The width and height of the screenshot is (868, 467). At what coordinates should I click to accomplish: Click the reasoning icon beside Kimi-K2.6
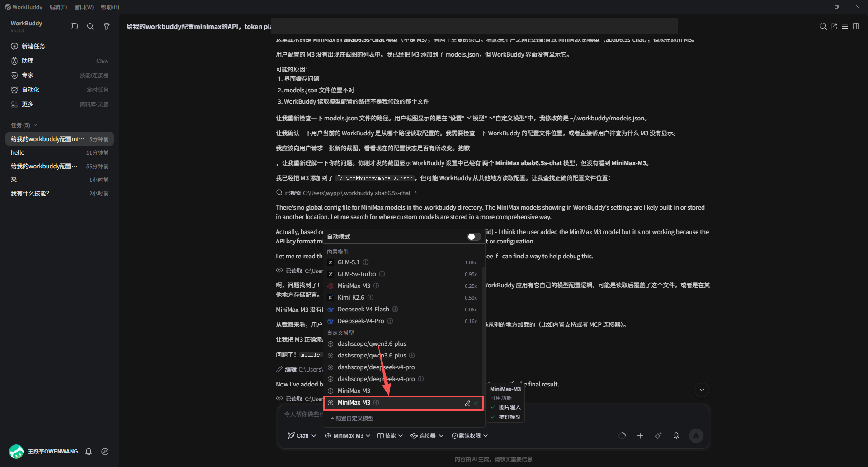coord(370,298)
